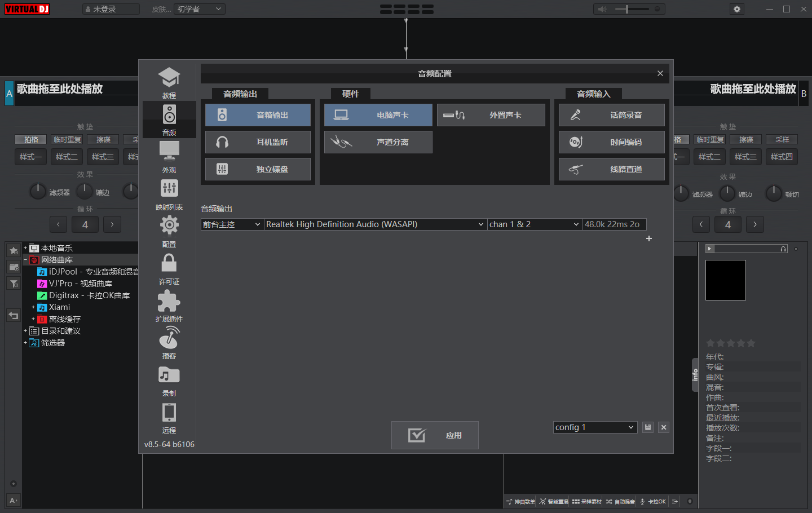Viewport: 812px width, 513px height.
Task: Open the 前台主控 output type dropdown
Action: point(232,224)
